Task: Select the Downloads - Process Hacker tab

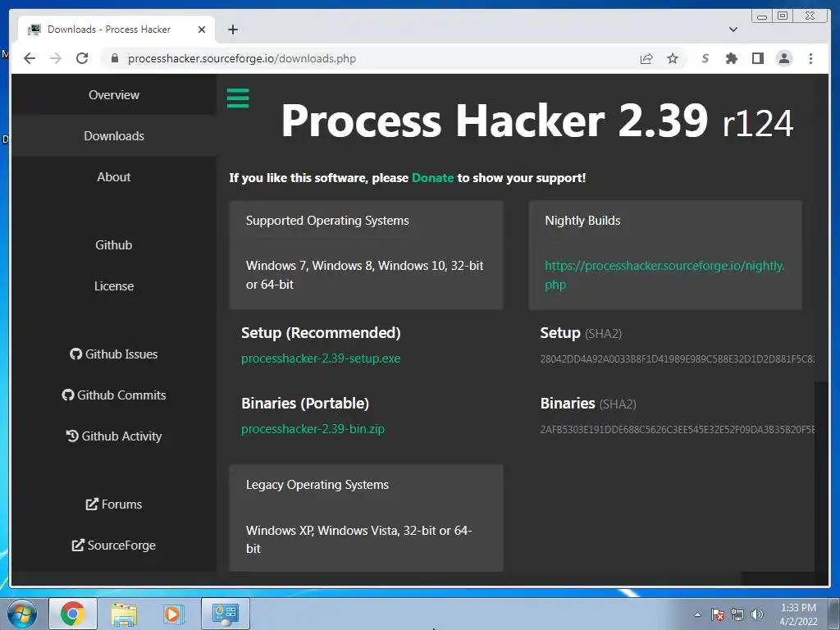Action: (x=116, y=30)
